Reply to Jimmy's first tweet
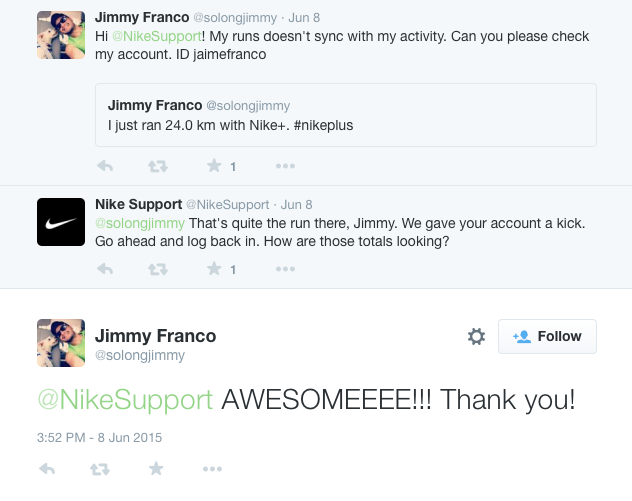This screenshot has height=501, width=632. pyautogui.click(x=103, y=166)
